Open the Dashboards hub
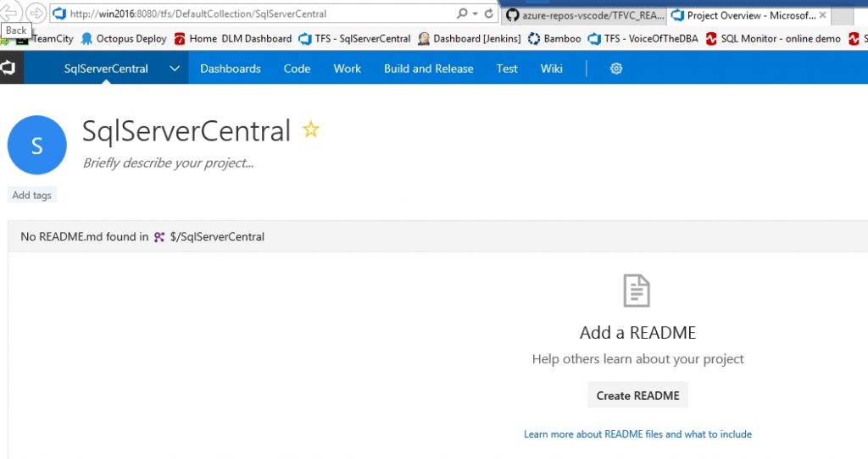This screenshot has width=868, height=459. pos(231,69)
